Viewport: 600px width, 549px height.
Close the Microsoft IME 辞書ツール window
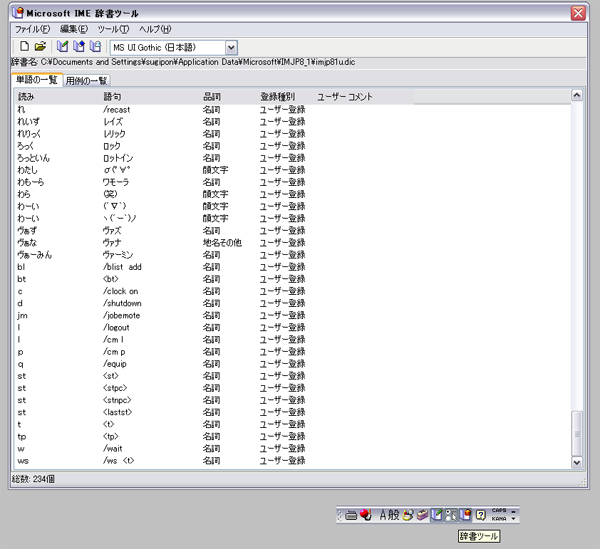[578, 13]
